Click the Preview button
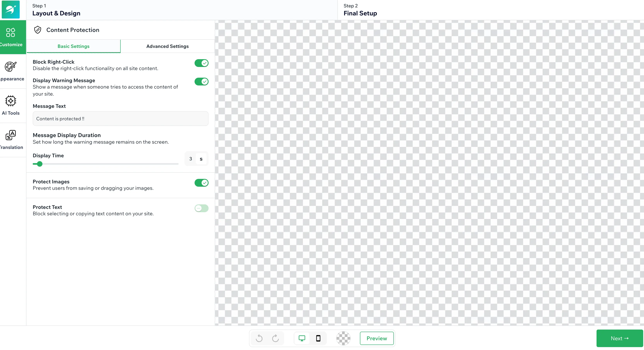The width and height of the screenshot is (644, 350). pyautogui.click(x=376, y=338)
